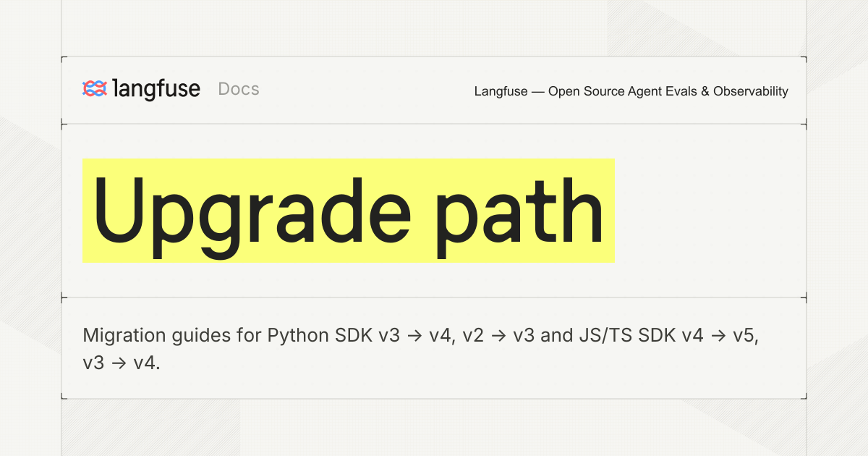
Task: Select the Docs label
Action: [x=239, y=89]
